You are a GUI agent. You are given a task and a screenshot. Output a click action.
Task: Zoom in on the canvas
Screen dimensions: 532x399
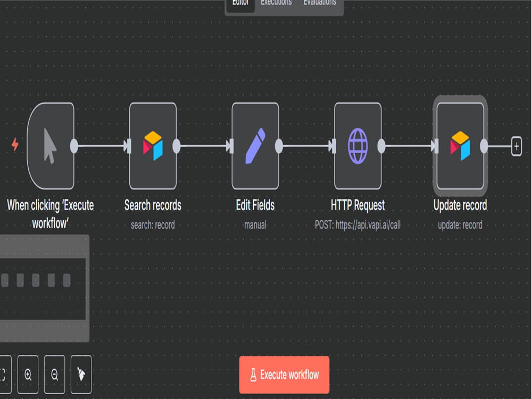[x=28, y=375]
